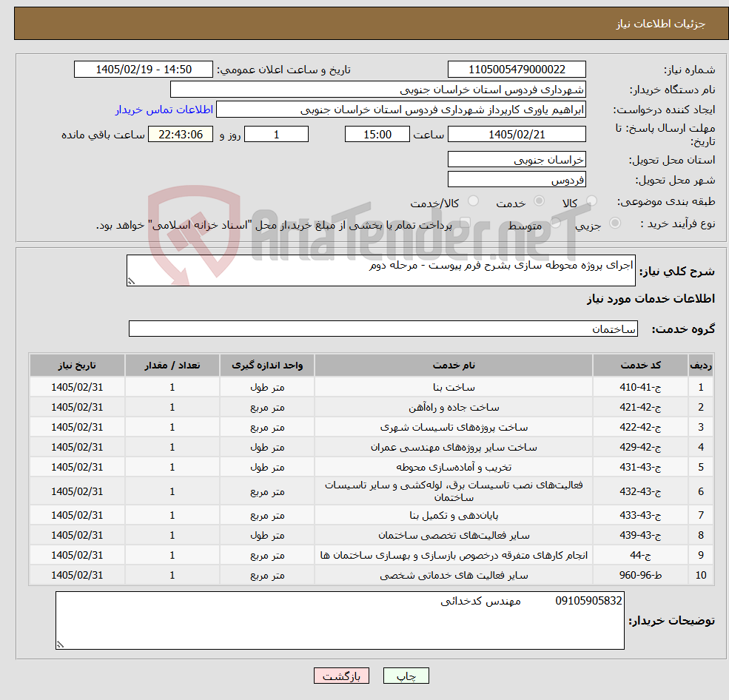729x700 pixels.
Task: Click the چاپ print button
Action: [406, 676]
